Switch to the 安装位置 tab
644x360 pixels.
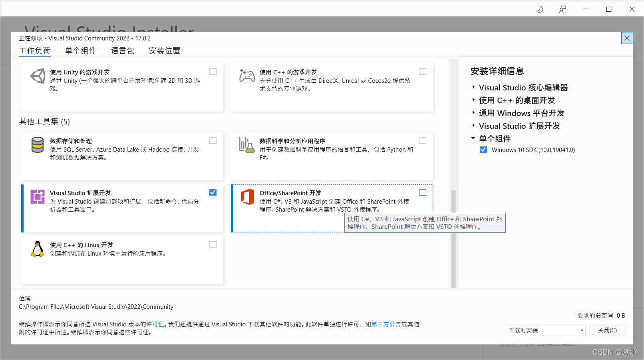tap(165, 51)
